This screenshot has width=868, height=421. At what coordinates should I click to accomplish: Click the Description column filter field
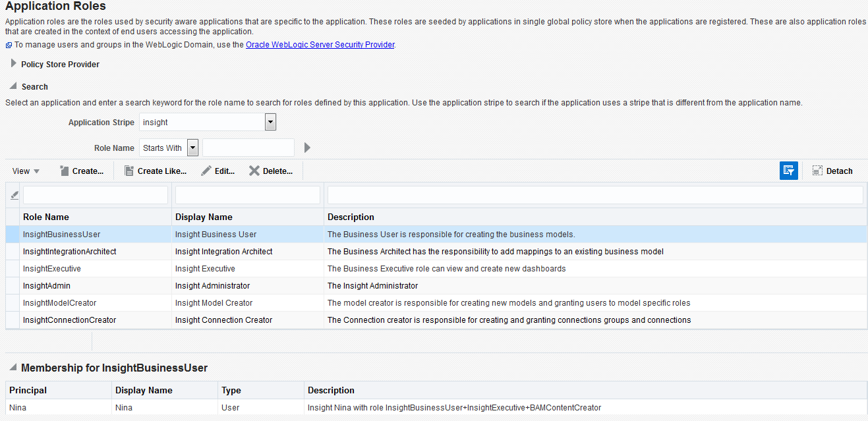tap(595, 195)
